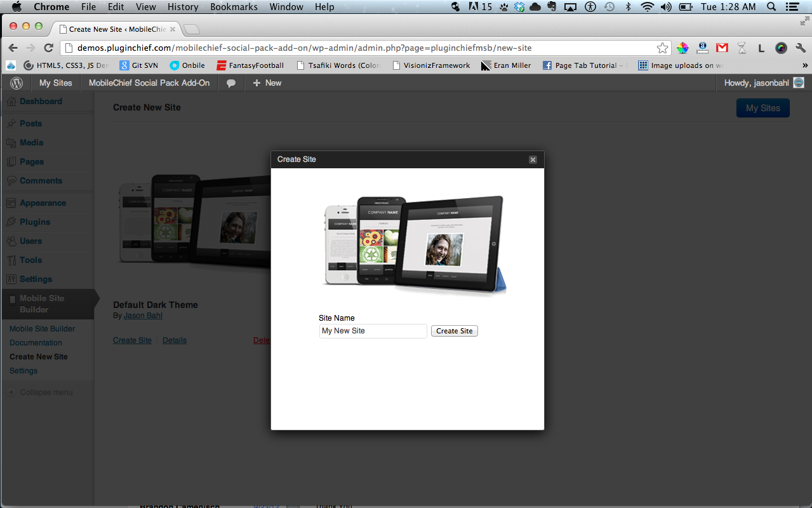Open the WordPress logo menu
Screen dimensions: 812x508
pyautogui.click(x=17, y=83)
